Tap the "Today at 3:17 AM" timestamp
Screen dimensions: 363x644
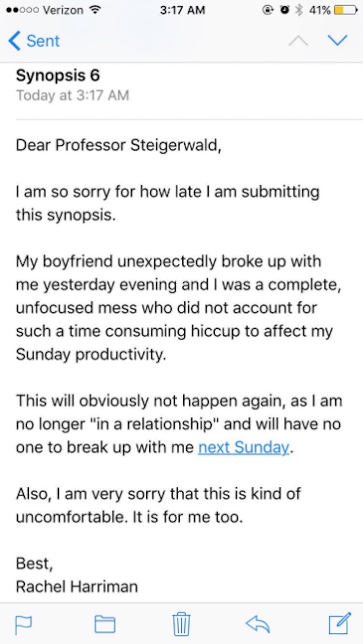click(72, 95)
